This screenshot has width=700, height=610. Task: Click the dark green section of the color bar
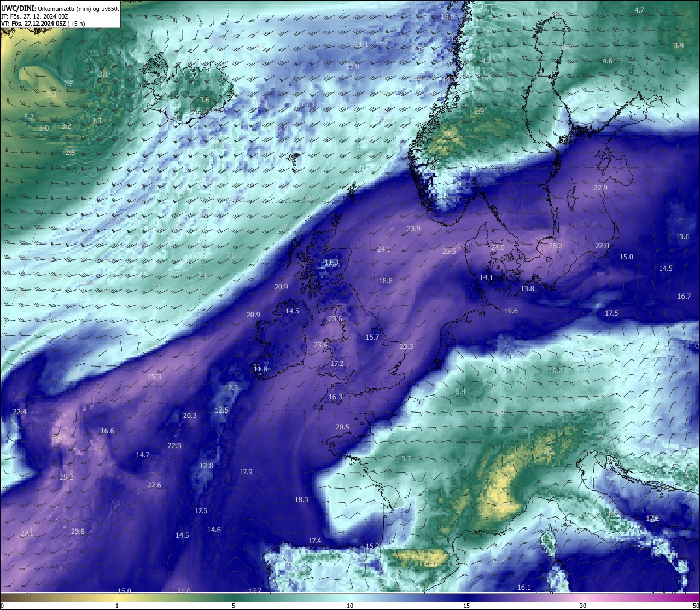pyautogui.click(x=235, y=597)
